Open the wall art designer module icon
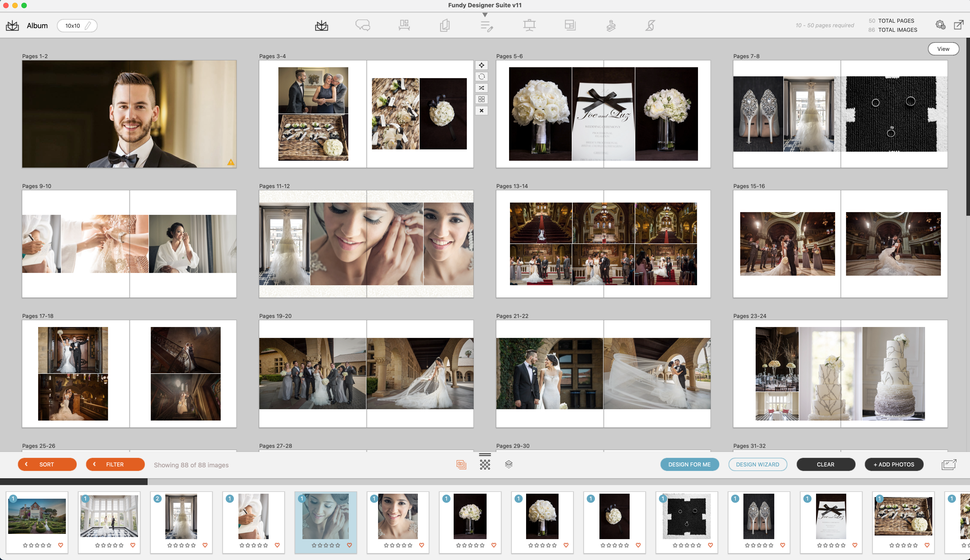 pos(404,25)
